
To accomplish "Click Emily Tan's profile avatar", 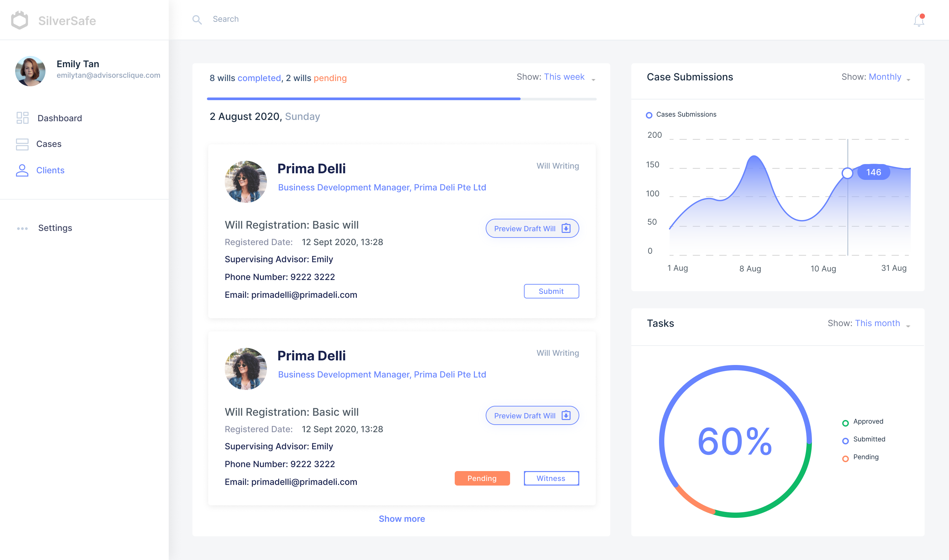I will [x=30, y=71].
